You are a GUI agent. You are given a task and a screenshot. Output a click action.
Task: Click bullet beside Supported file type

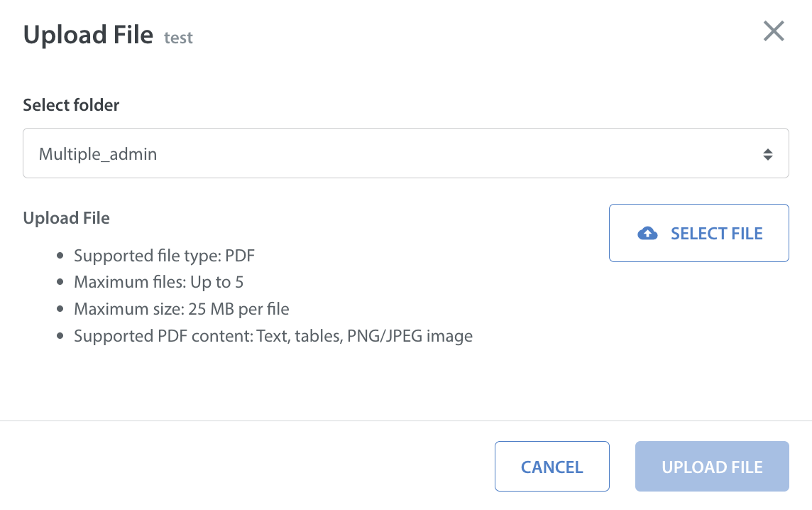[x=60, y=256]
